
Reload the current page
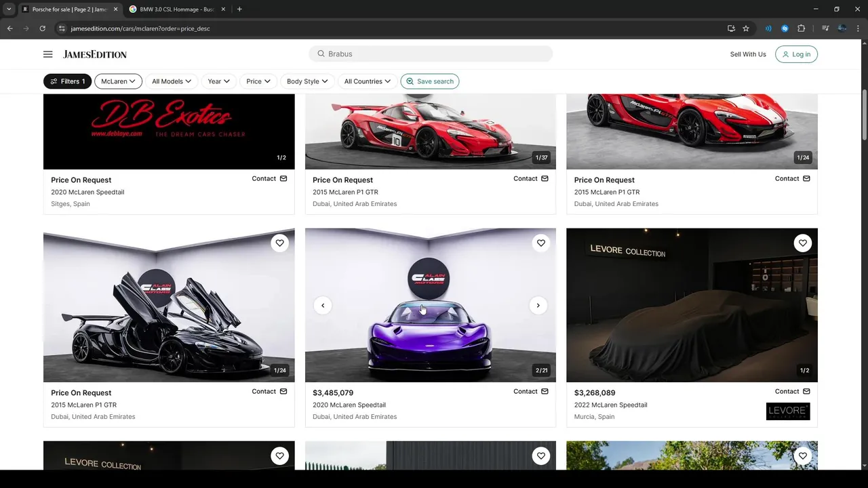[x=42, y=28]
